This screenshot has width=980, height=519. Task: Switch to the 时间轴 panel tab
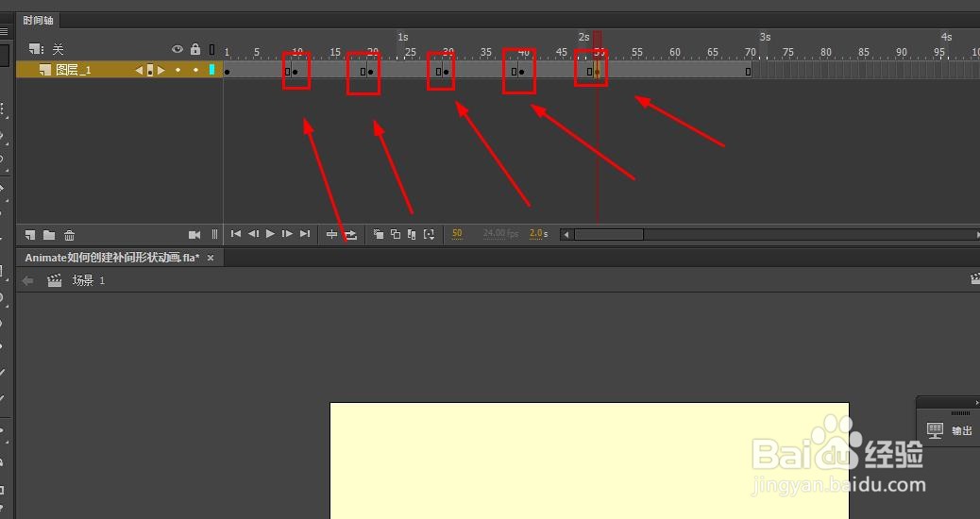point(38,20)
